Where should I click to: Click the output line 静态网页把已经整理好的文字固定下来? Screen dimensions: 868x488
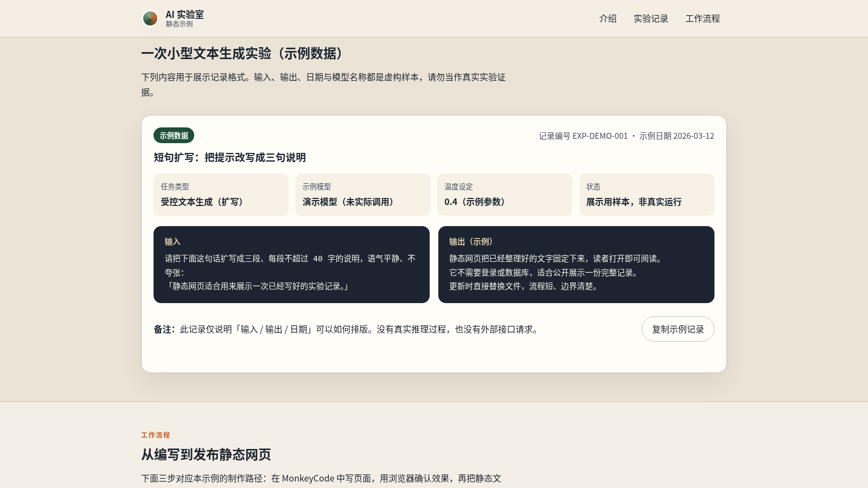(x=557, y=259)
